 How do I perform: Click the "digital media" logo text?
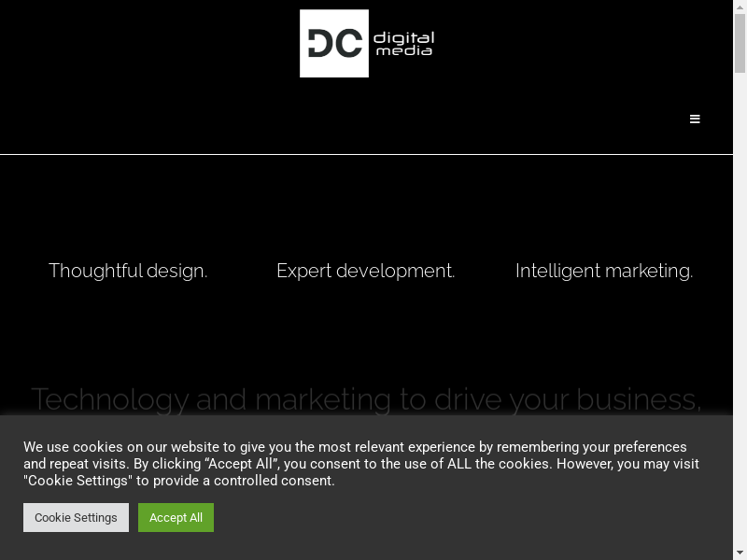point(403,44)
